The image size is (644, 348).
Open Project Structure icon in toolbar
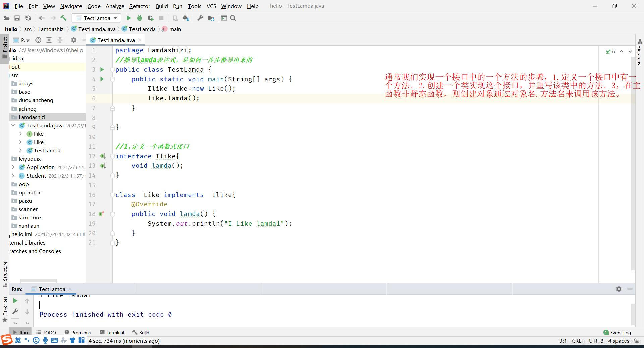pyautogui.click(x=211, y=18)
